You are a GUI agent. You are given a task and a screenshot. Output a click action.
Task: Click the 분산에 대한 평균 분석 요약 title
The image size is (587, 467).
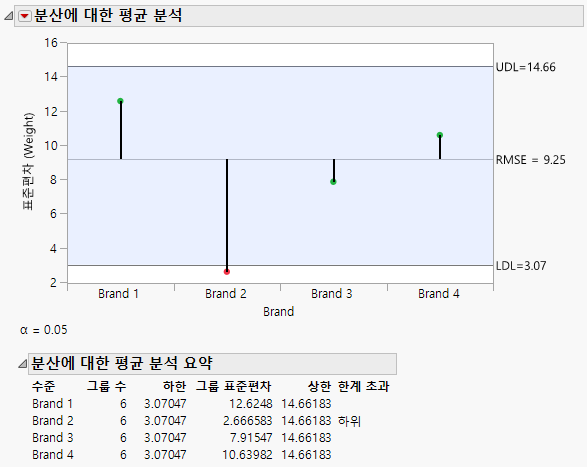(x=122, y=363)
